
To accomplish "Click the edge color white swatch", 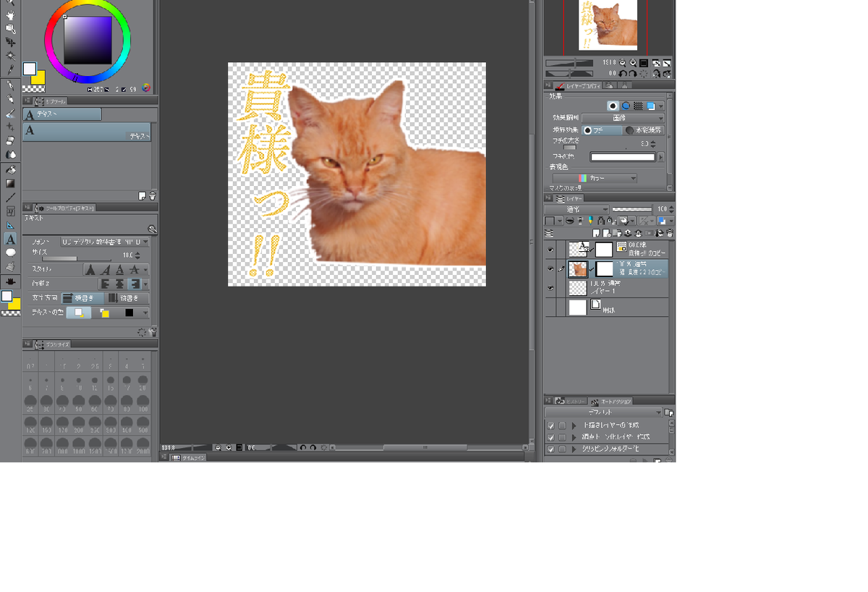I will (x=622, y=156).
